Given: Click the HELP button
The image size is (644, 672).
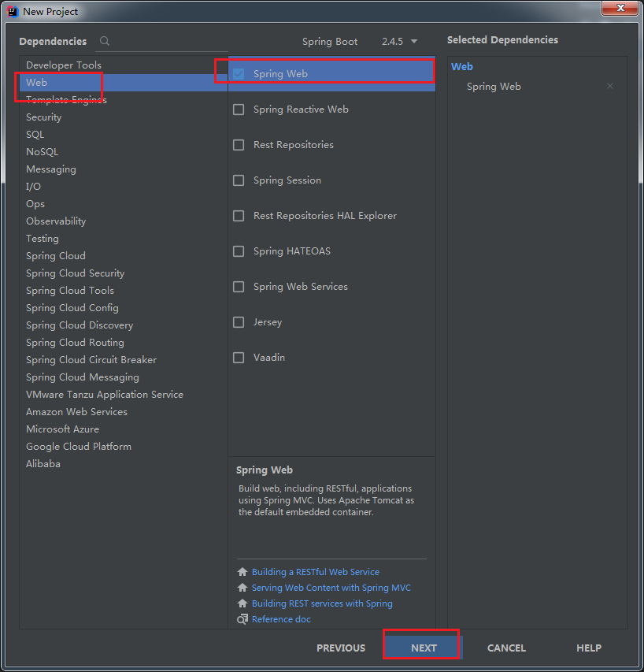Looking at the screenshot, I should click(x=589, y=648).
